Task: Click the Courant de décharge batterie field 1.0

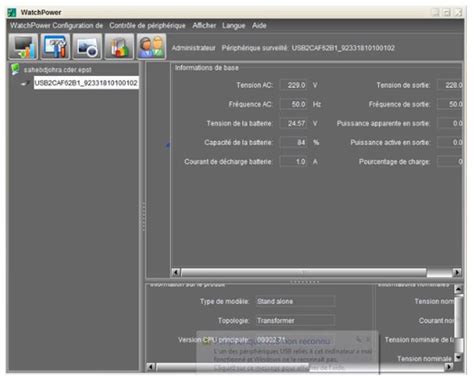Action: pos(293,162)
